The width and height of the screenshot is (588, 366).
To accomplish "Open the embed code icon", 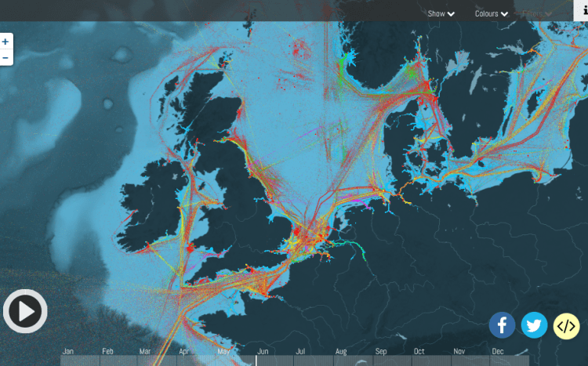I will [566, 324].
